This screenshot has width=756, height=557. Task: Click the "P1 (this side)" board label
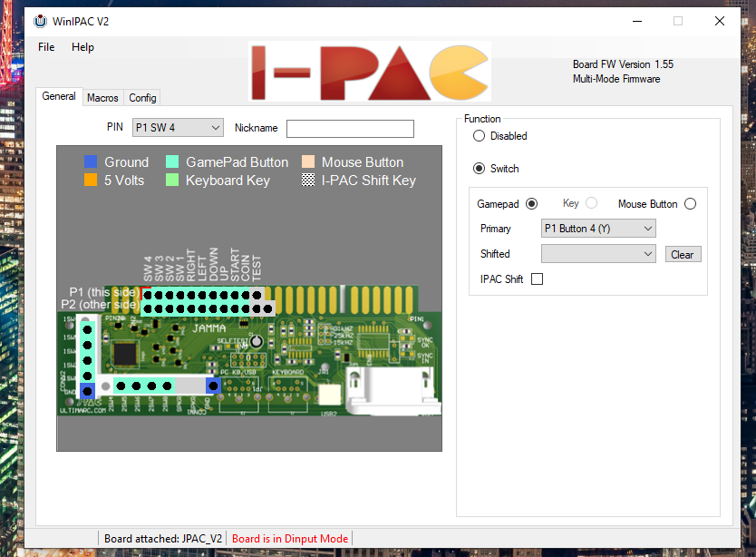[x=104, y=292]
